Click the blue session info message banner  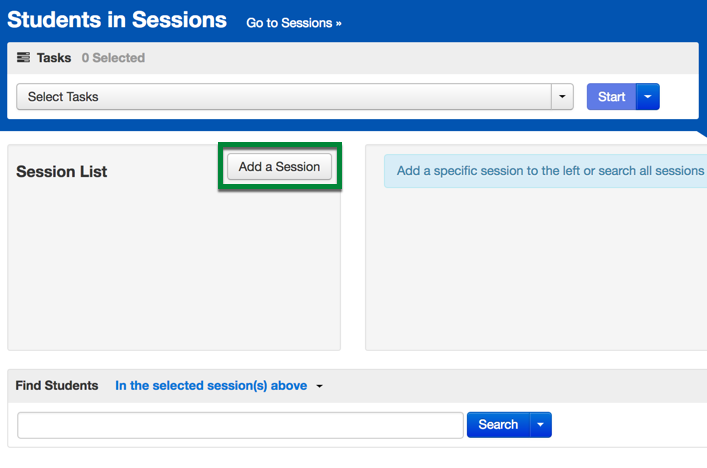tap(546, 171)
